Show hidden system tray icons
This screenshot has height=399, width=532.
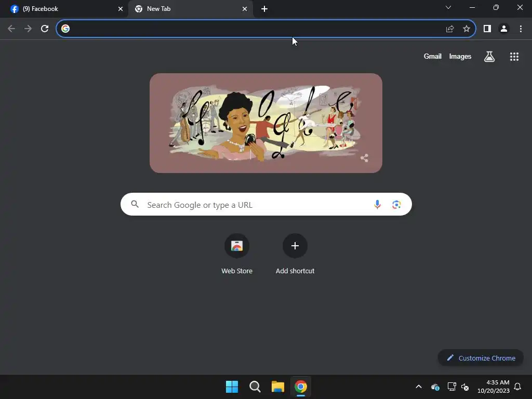[x=419, y=387]
